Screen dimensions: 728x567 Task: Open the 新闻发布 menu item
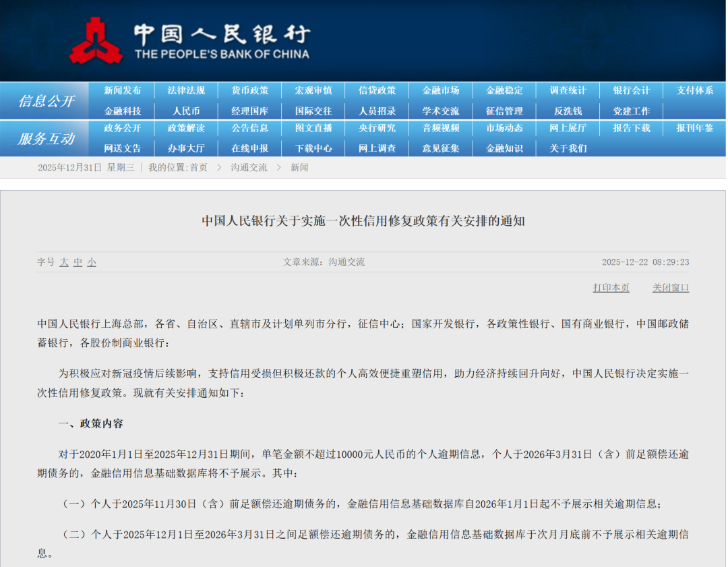(x=123, y=90)
